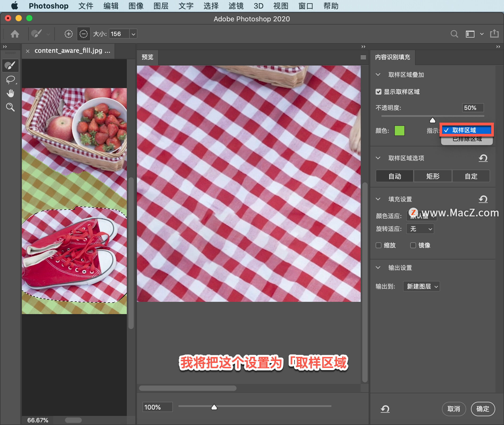Select the Hand tool

[x=10, y=94]
